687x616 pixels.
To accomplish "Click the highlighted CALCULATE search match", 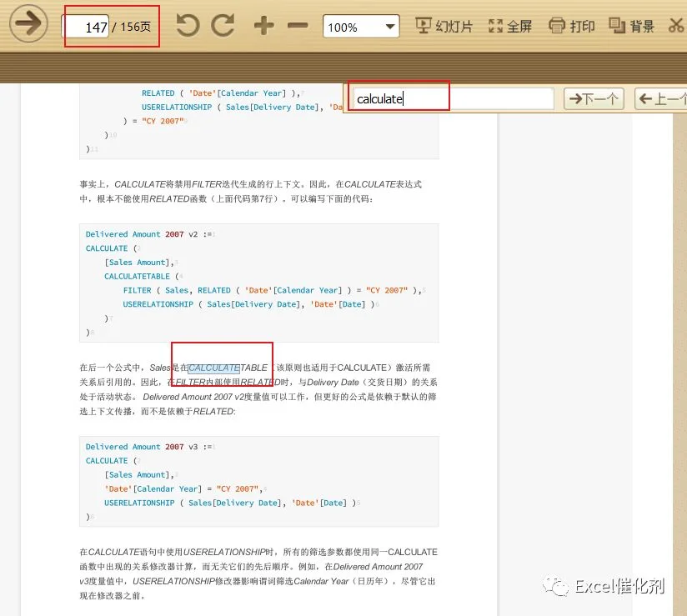I will [x=213, y=368].
